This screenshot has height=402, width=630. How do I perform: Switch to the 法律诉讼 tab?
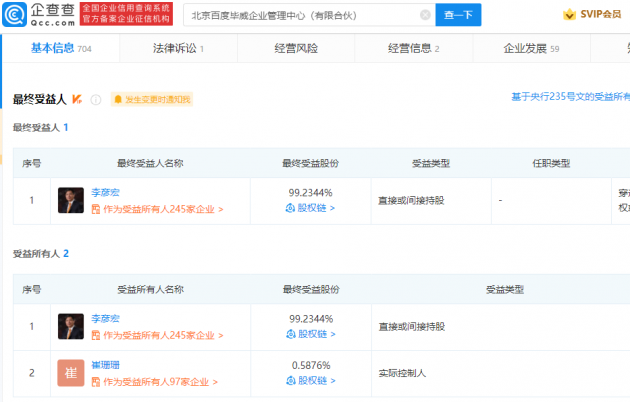(178, 48)
